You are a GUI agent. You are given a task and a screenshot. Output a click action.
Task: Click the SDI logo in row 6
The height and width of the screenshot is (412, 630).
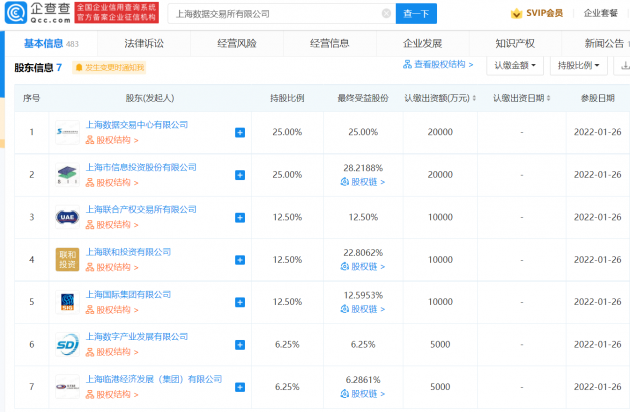(x=67, y=344)
